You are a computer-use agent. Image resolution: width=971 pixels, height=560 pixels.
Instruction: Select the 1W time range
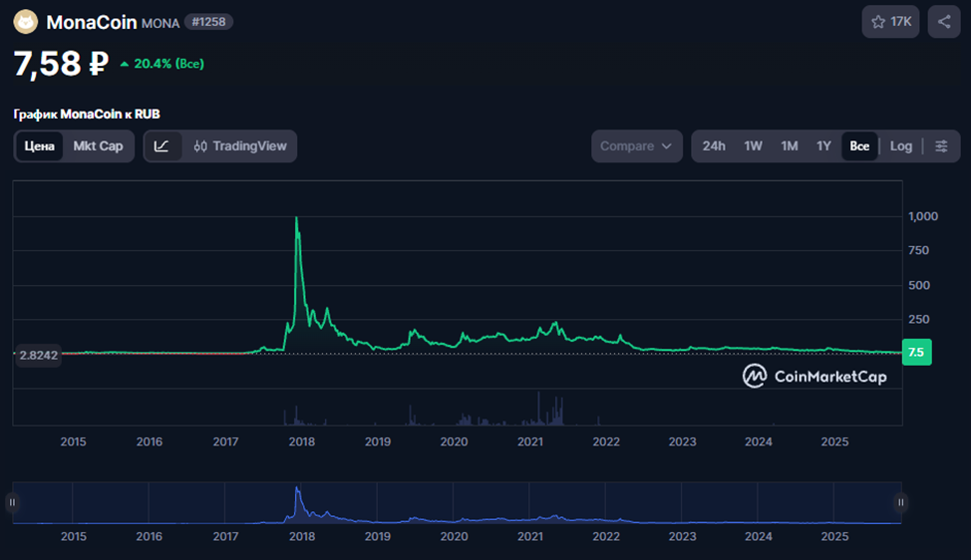pyautogui.click(x=753, y=146)
